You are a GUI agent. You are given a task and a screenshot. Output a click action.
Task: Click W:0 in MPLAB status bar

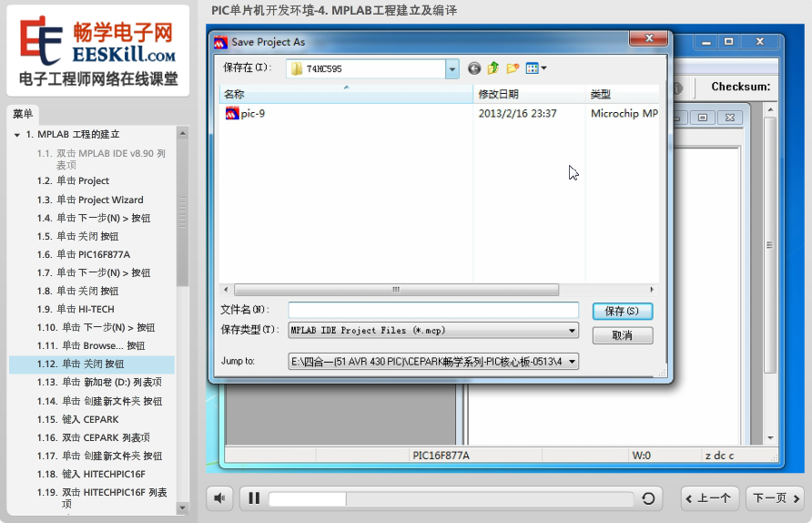pyautogui.click(x=641, y=456)
